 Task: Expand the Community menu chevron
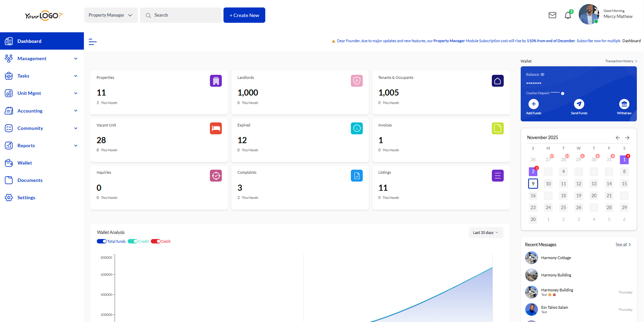[x=76, y=128]
